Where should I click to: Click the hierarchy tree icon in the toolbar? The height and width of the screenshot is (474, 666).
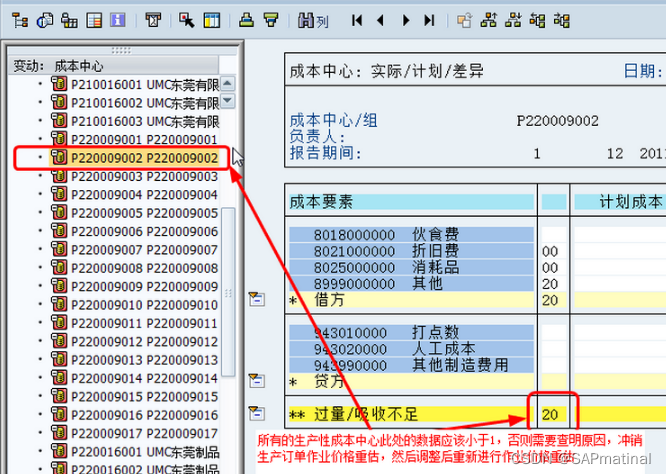pyautogui.click(x=20, y=20)
